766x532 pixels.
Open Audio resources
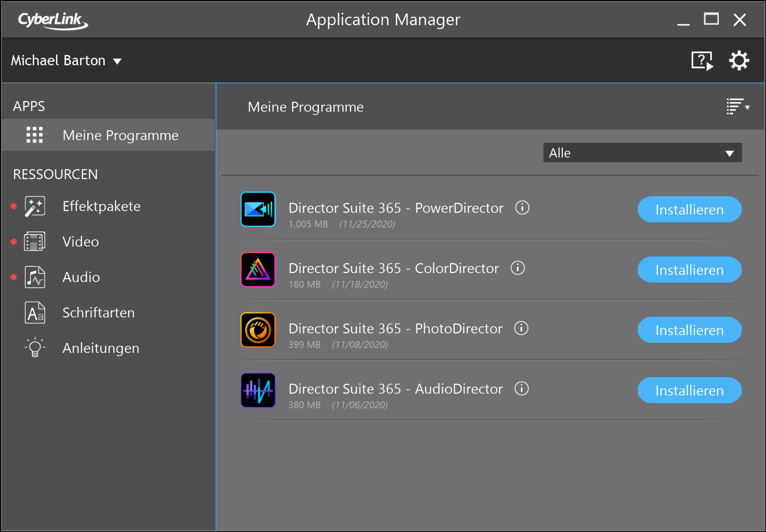[81, 277]
